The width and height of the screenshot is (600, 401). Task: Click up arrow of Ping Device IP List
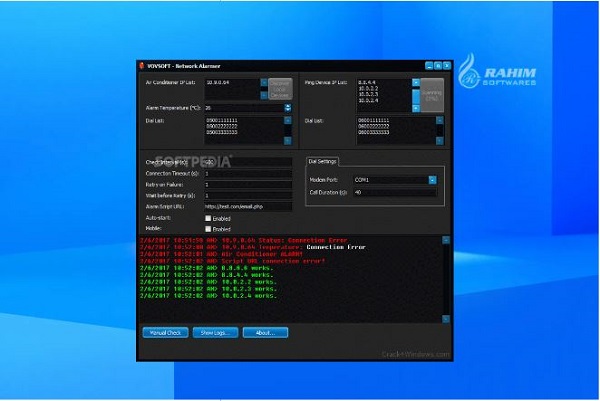click(416, 82)
